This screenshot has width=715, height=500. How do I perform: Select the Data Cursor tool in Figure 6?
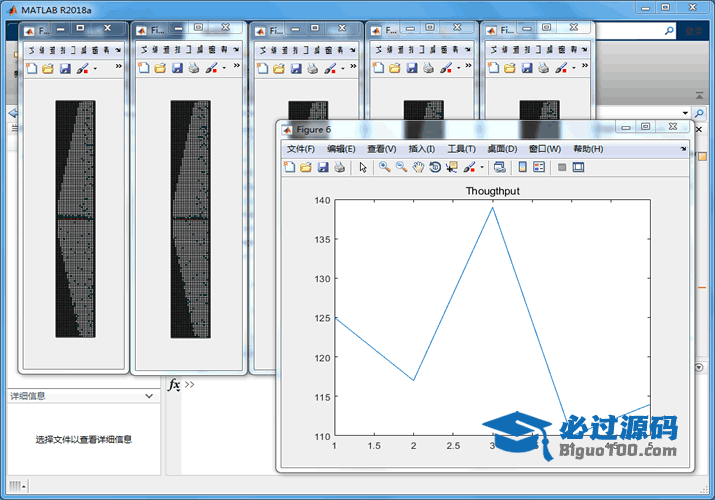pos(452,167)
